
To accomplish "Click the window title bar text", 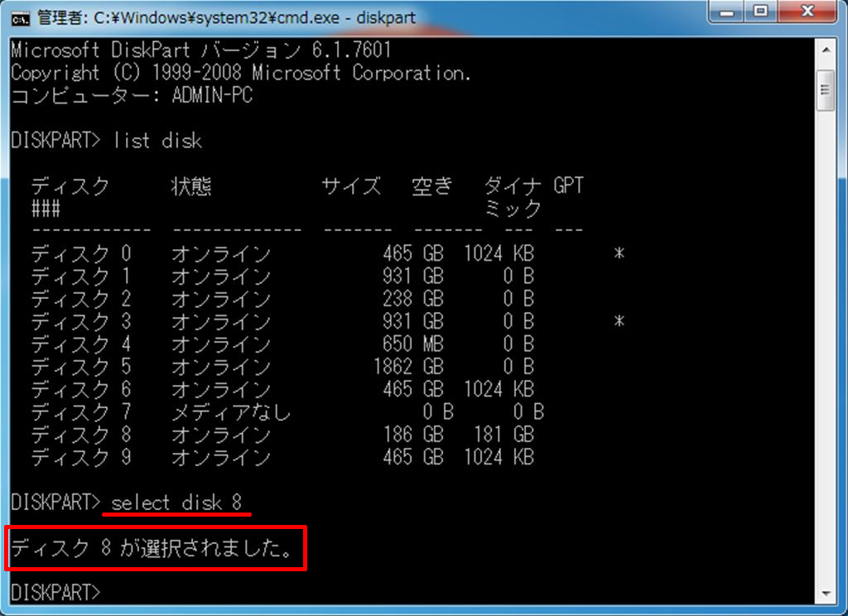I will point(226,18).
